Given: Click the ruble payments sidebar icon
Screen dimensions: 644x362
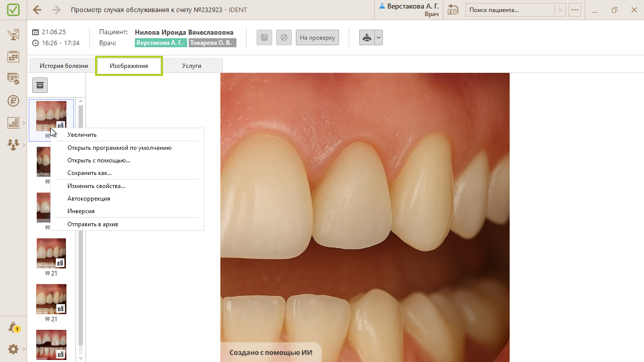Looking at the screenshot, I should (x=14, y=101).
